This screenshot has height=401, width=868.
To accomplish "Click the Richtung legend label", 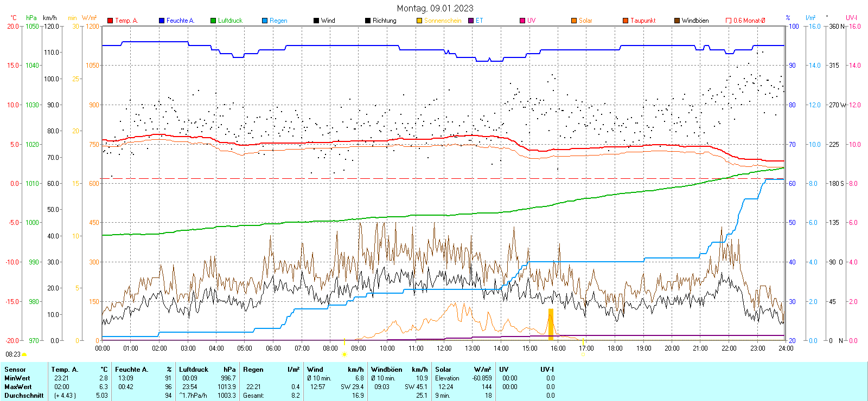I will click(384, 21).
